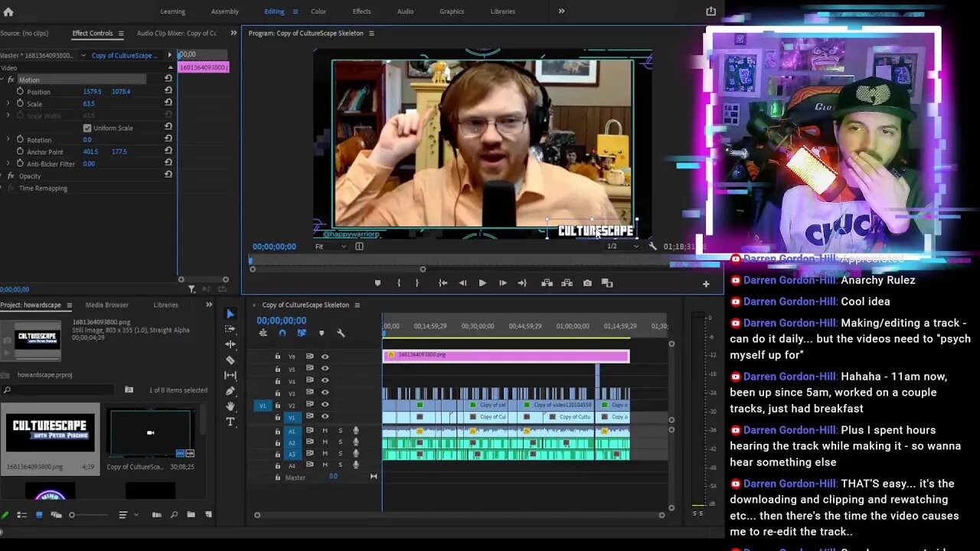Open the Effect Controls panel menu
Image resolution: width=980 pixels, height=551 pixels.
(120, 34)
